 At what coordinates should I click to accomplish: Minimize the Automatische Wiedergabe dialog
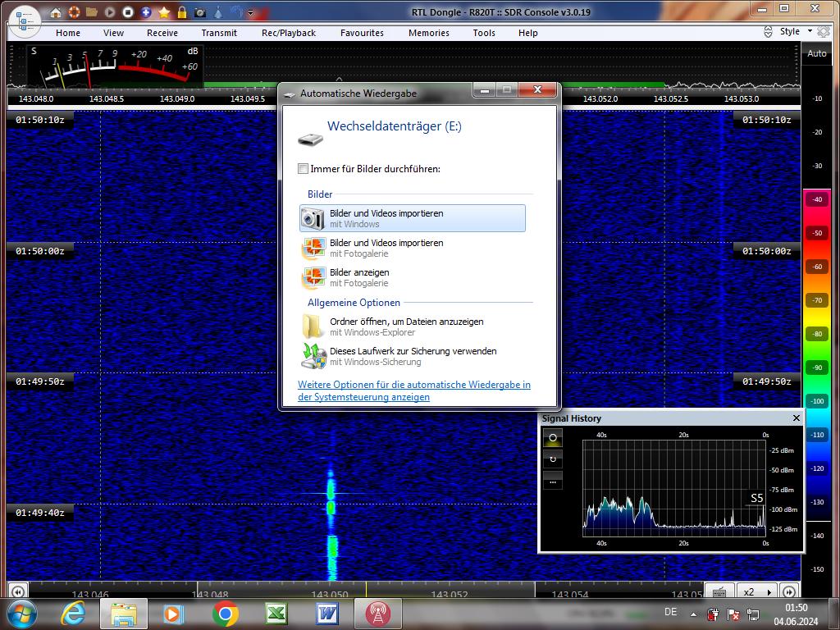(485, 90)
